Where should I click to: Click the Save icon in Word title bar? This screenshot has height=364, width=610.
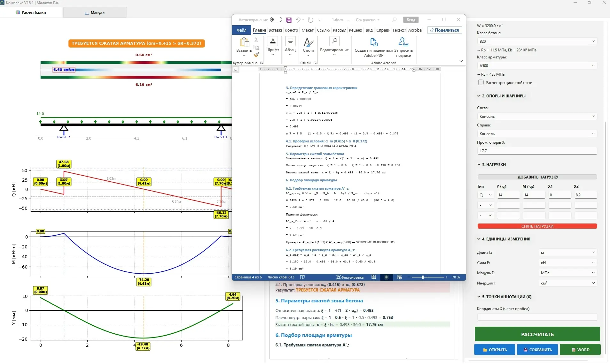point(289,20)
